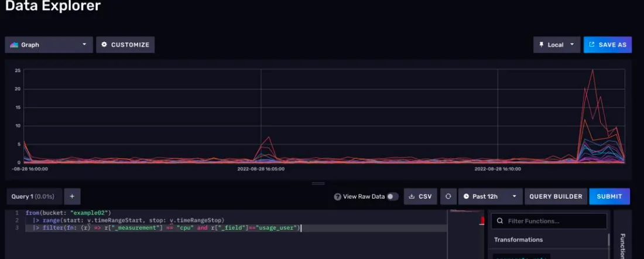Click the gear icon on the Customize button
This screenshot has height=259, width=644.
(104, 45)
